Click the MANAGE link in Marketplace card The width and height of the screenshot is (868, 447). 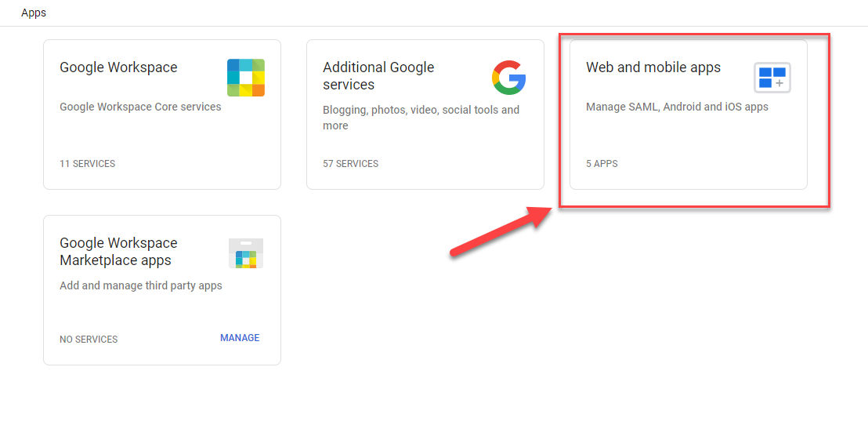pyautogui.click(x=240, y=338)
